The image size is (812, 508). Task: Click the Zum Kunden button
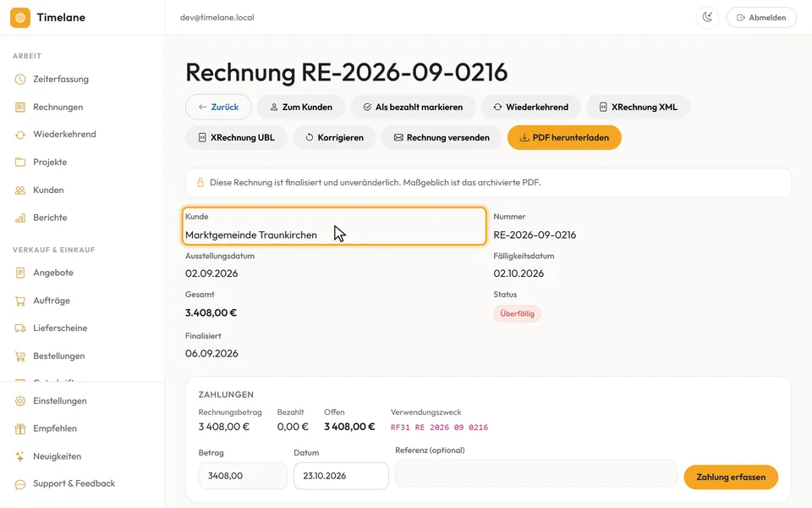pyautogui.click(x=301, y=108)
